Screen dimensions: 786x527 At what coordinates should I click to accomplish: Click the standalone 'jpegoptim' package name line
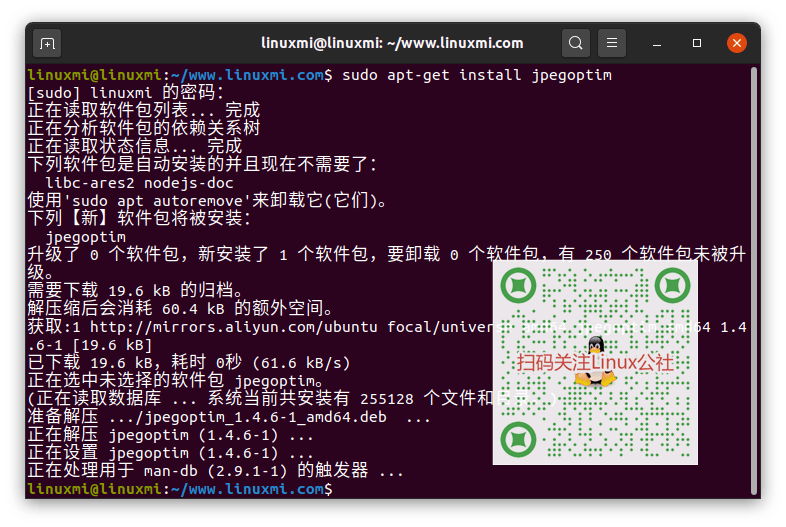coord(86,237)
